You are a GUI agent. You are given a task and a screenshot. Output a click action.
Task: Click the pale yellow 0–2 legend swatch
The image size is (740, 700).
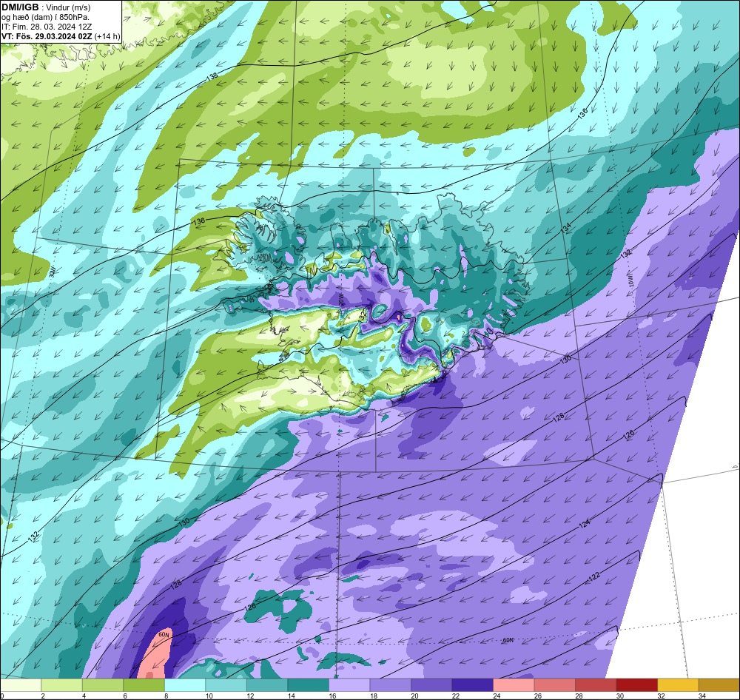tap(21, 684)
